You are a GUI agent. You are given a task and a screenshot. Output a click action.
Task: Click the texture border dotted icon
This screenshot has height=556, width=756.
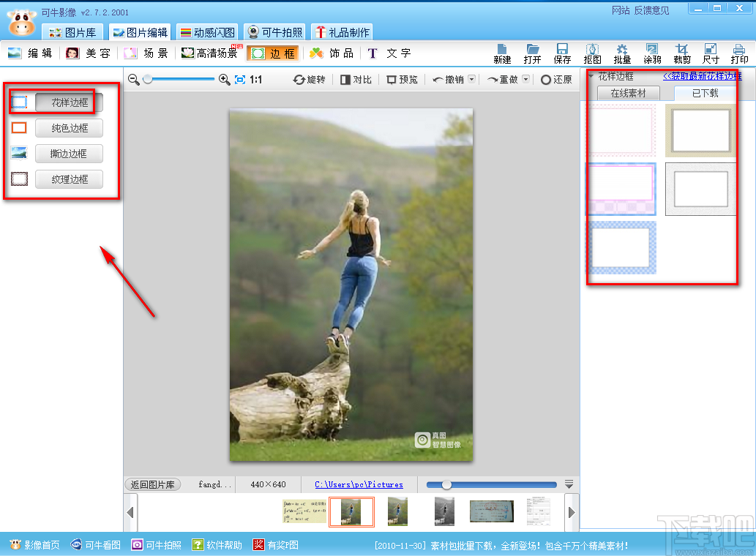coord(19,179)
